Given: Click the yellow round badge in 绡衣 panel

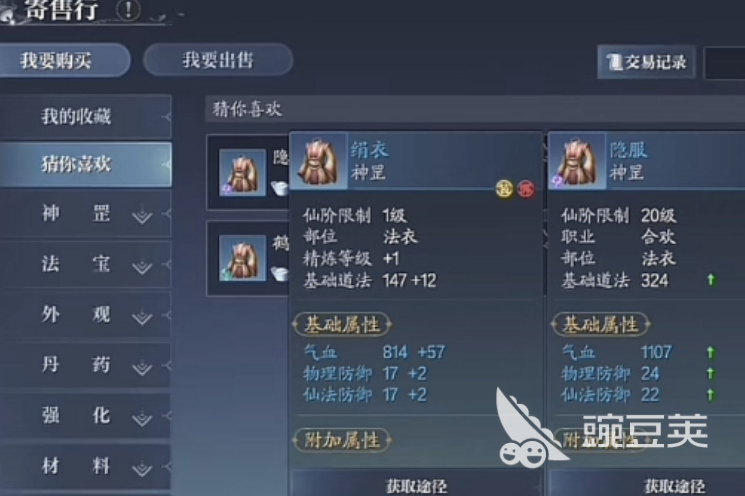Looking at the screenshot, I should point(505,189).
